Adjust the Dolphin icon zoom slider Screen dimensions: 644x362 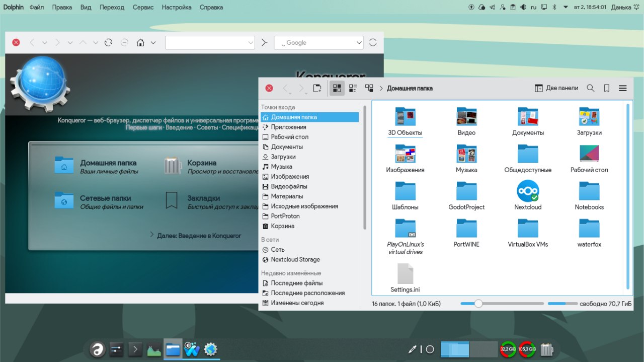pyautogui.click(x=502, y=304)
